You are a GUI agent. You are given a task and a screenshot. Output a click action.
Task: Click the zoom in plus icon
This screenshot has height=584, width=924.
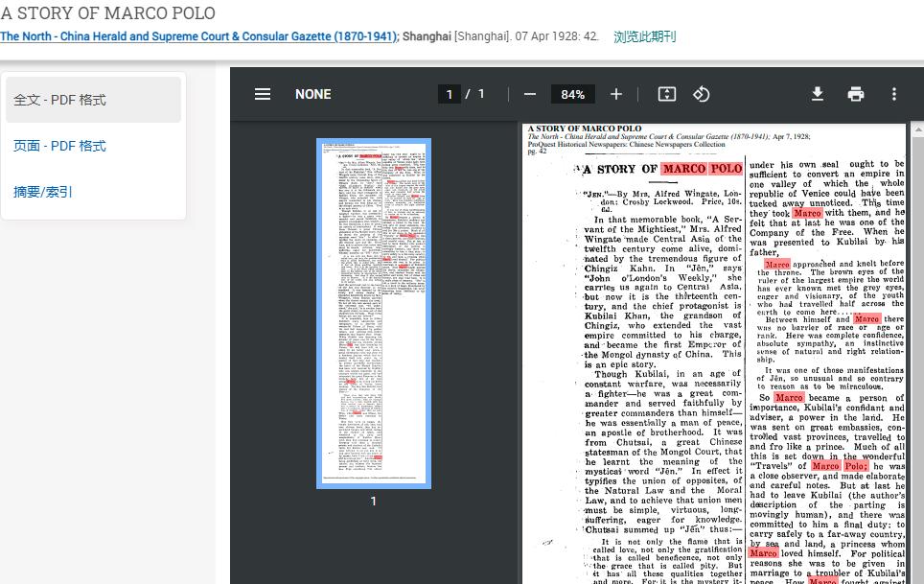[x=616, y=94]
